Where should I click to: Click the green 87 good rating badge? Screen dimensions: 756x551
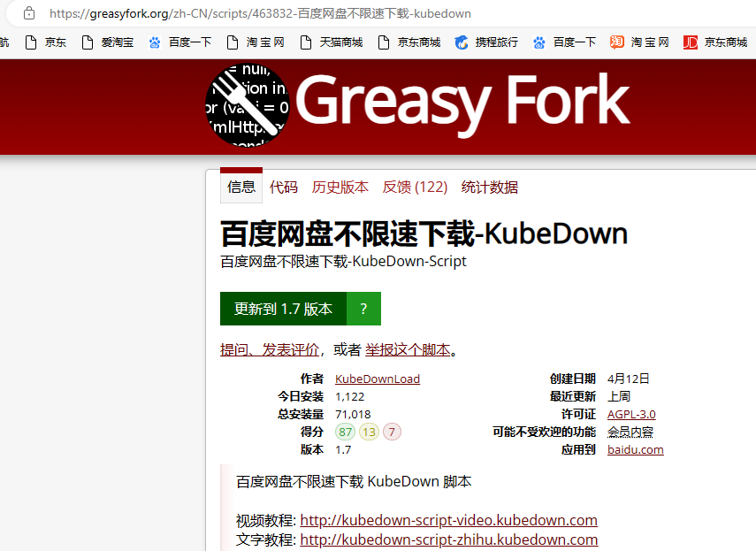(345, 432)
